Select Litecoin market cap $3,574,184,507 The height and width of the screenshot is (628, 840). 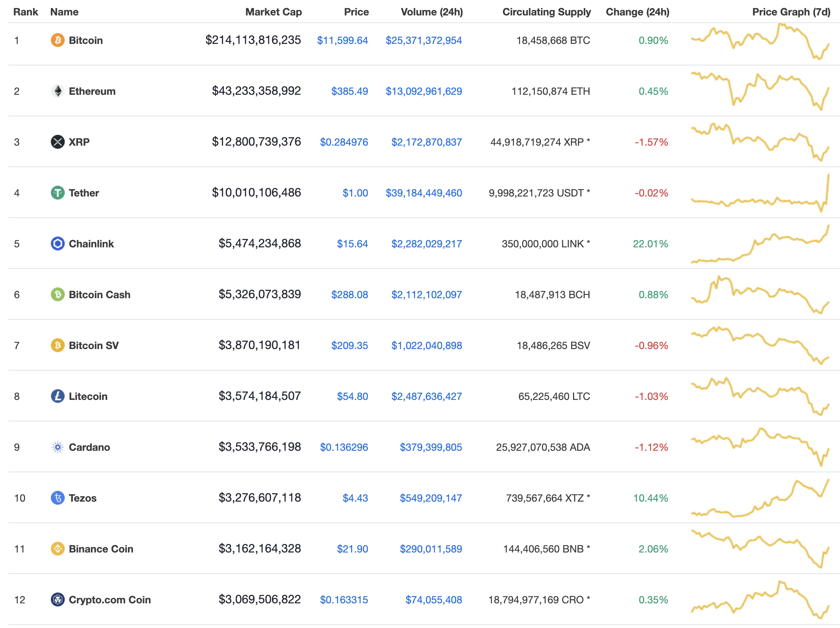(x=260, y=396)
